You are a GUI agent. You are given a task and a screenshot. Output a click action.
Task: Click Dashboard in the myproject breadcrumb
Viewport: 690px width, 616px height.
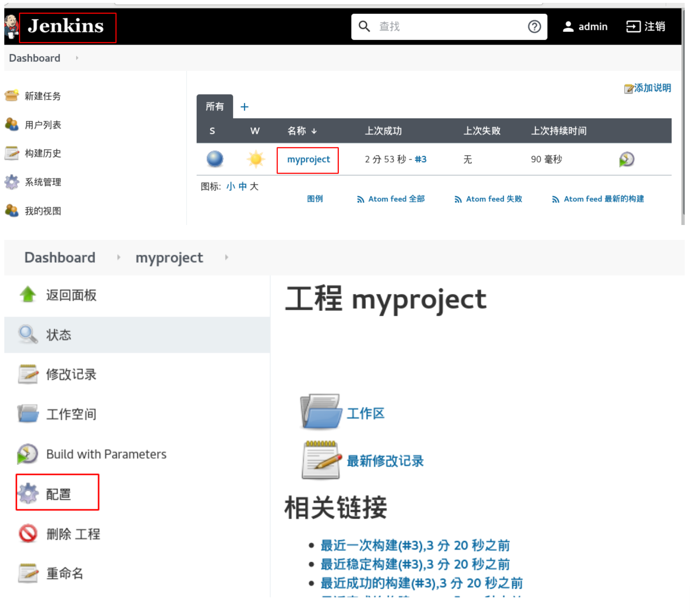pyautogui.click(x=60, y=258)
